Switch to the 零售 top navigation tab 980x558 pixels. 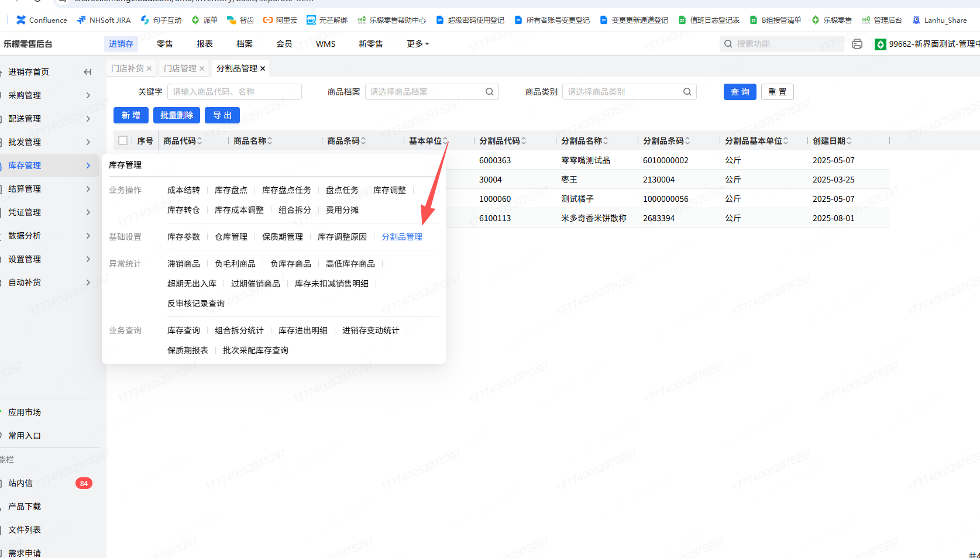pyautogui.click(x=165, y=44)
